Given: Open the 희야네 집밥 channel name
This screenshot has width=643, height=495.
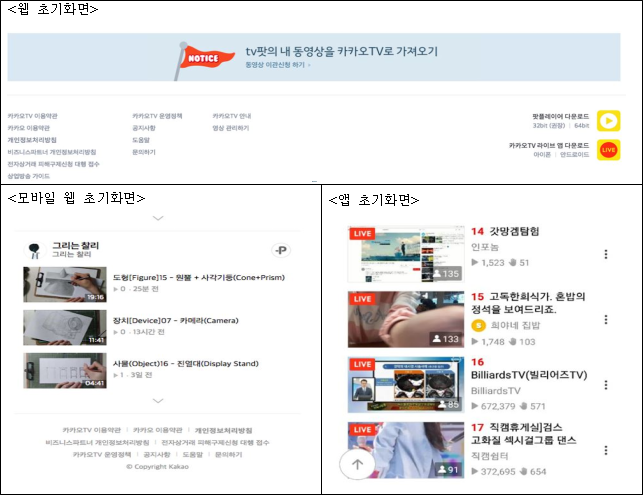Looking at the screenshot, I should click(x=515, y=326).
